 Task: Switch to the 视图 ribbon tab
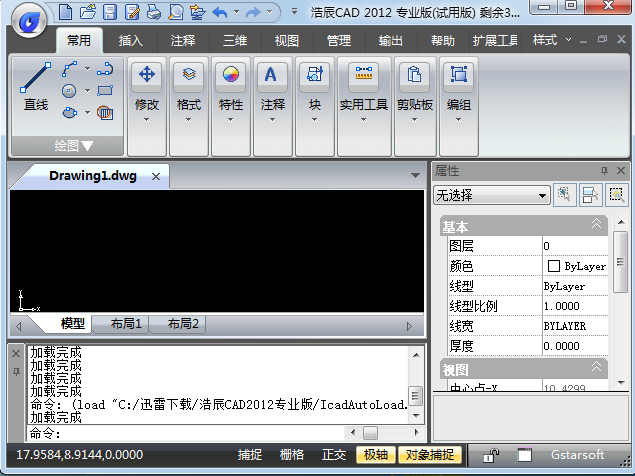(x=287, y=41)
